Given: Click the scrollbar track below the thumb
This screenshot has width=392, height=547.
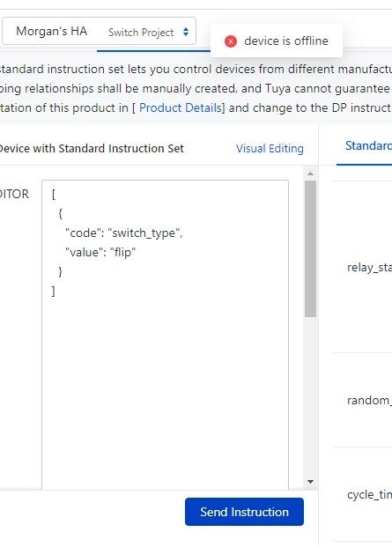Looking at the screenshot, I should (310, 397).
